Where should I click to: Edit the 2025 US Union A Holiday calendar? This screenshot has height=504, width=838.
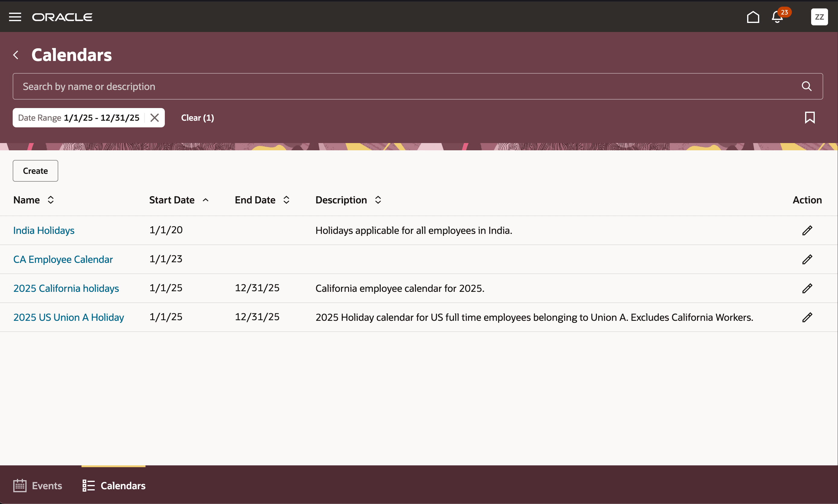click(807, 317)
